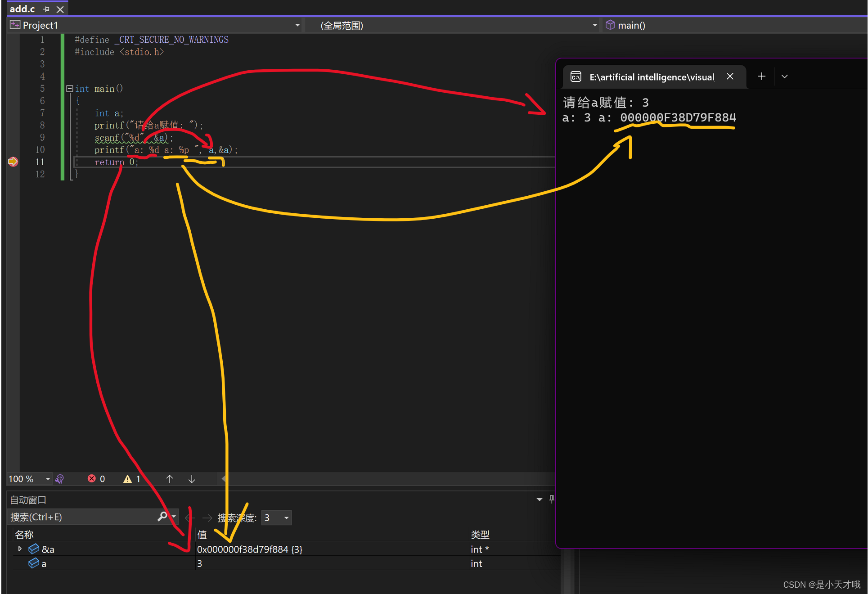Open the global scope (全局范围) dropdown
Image resolution: width=868 pixels, height=594 pixels.
pyautogui.click(x=594, y=25)
